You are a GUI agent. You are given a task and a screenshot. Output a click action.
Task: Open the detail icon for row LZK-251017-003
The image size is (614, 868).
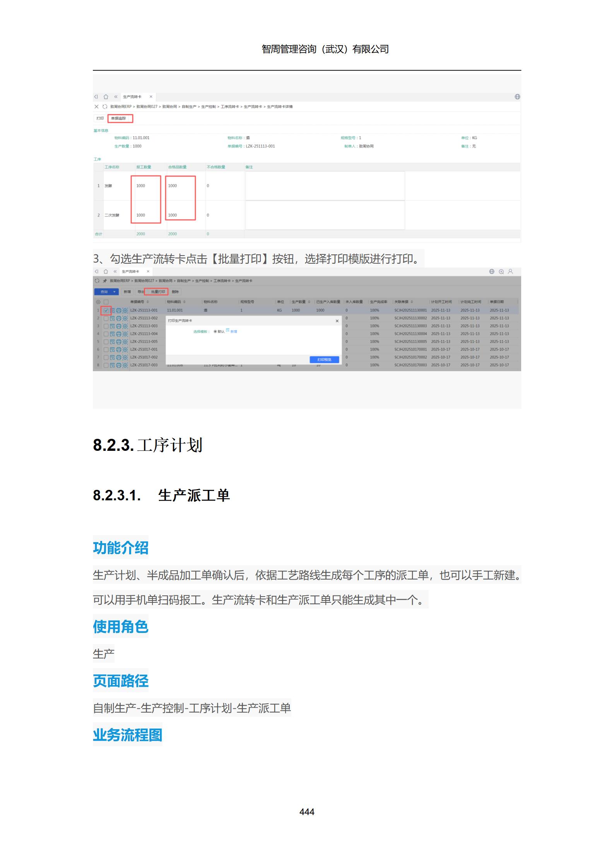[x=113, y=365]
